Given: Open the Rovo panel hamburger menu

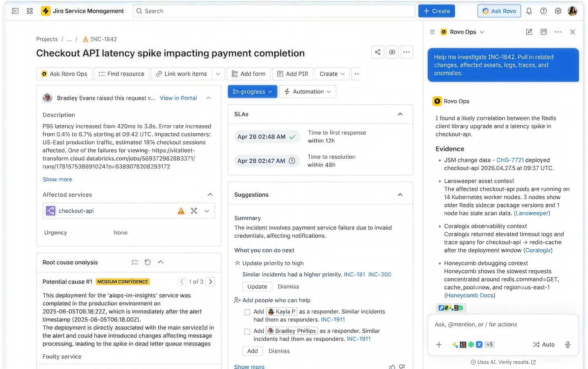Looking at the screenshot, I should click(433, 32).
